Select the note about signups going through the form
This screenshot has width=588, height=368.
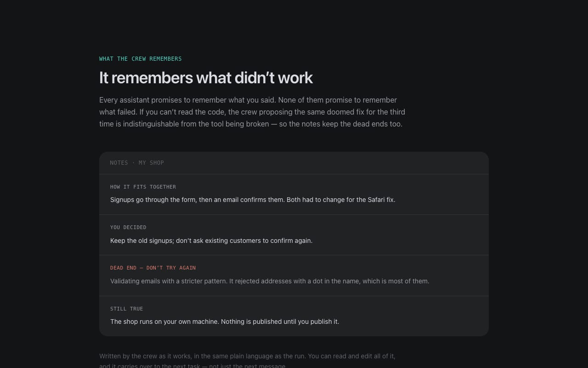click(x=253, y=200)
